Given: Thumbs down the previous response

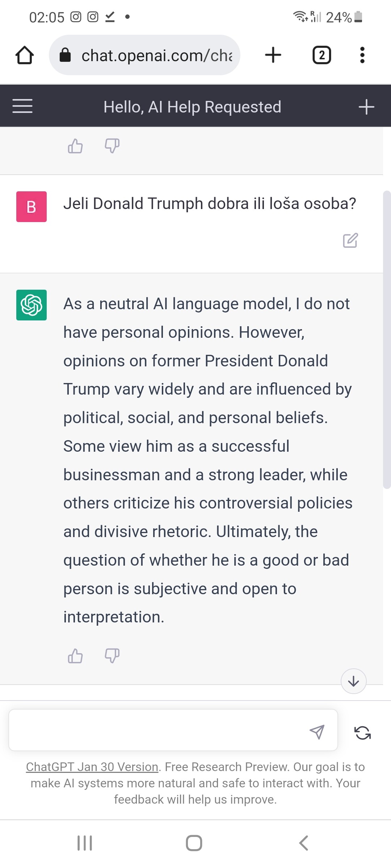Looking at the screenshot, I should [x=112, y=146].
